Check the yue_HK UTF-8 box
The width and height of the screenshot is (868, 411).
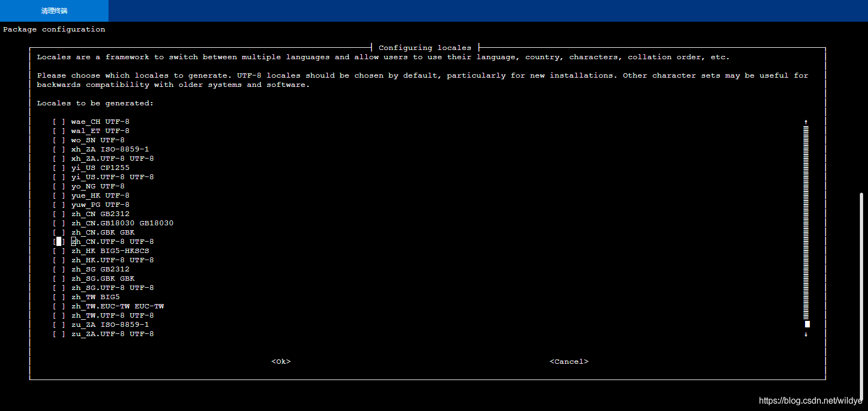59,195
